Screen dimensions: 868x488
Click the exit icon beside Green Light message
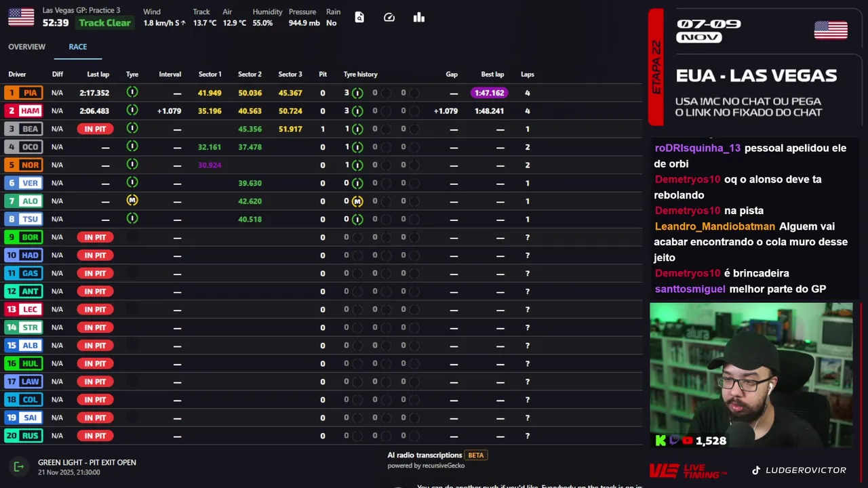coord(19,466)
